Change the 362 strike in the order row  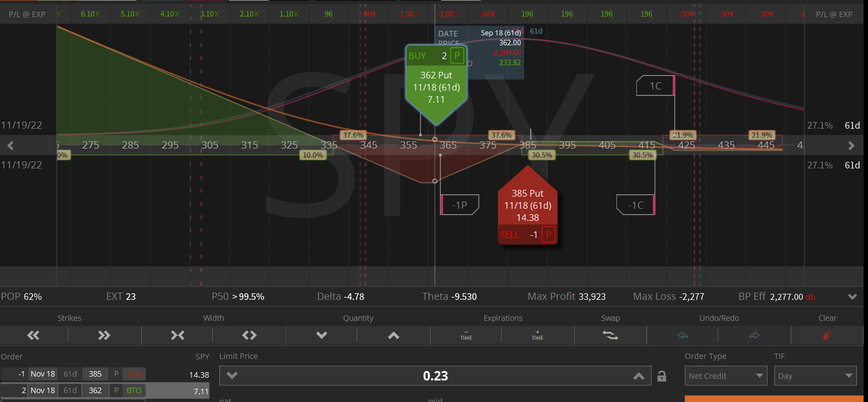click(95, 390)
